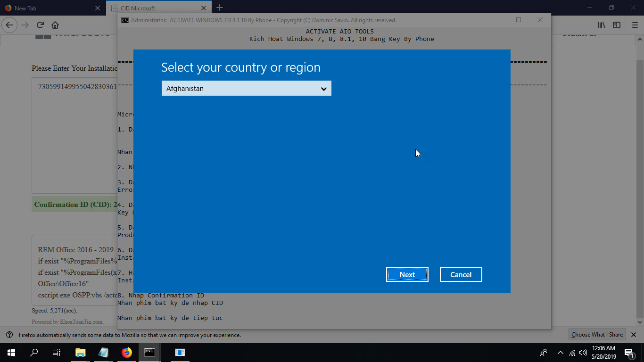Click the Choose What I Share button

click(597, 335)
